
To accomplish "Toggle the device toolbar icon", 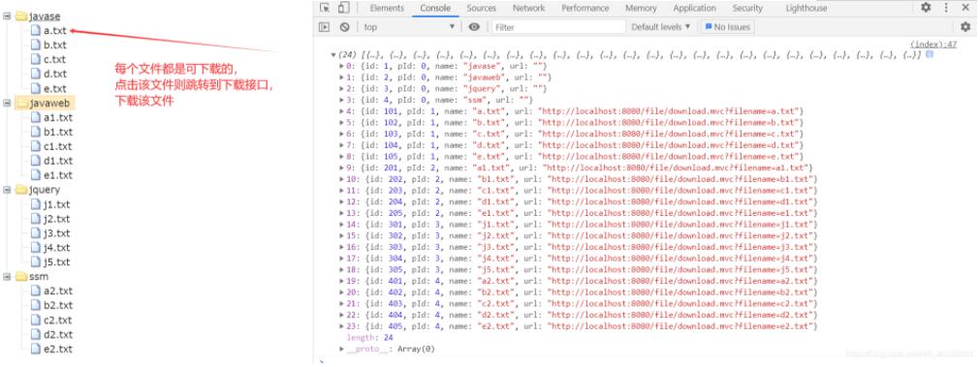I will [343, 8].
